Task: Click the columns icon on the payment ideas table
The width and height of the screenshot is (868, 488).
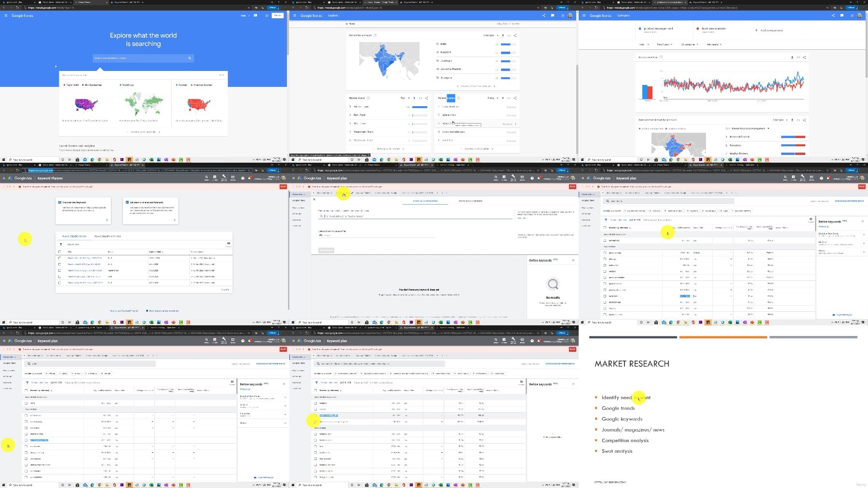Action: click(x=811, y=220)
